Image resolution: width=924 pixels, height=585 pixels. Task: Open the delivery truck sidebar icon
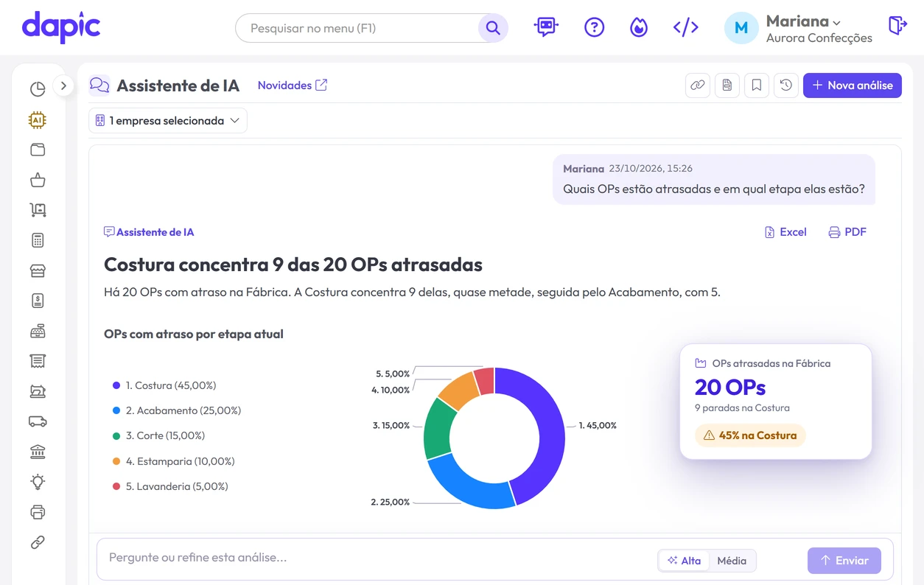click(38, 421)
